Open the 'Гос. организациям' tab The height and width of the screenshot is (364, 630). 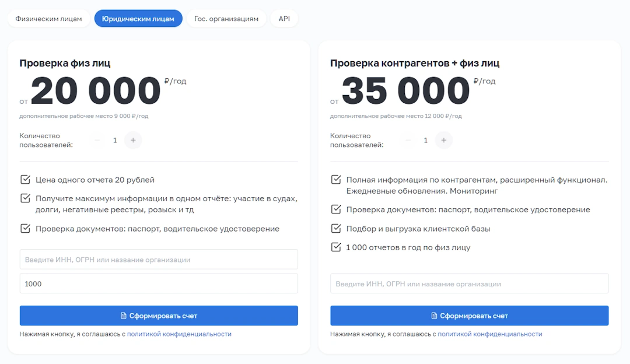225,18
